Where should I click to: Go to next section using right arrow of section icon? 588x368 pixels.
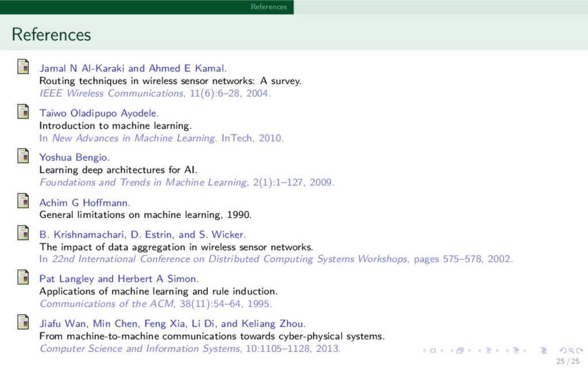coord(525,350)
